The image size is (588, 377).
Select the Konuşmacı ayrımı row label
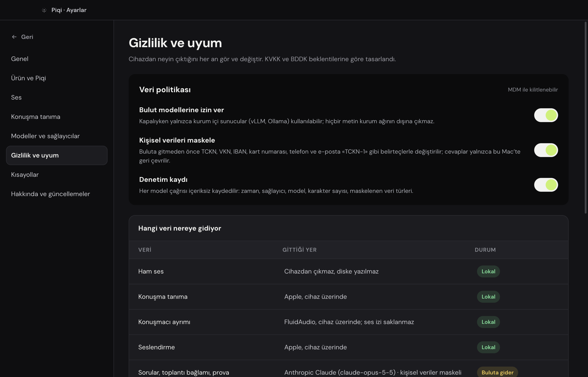[x=164, y=322]
